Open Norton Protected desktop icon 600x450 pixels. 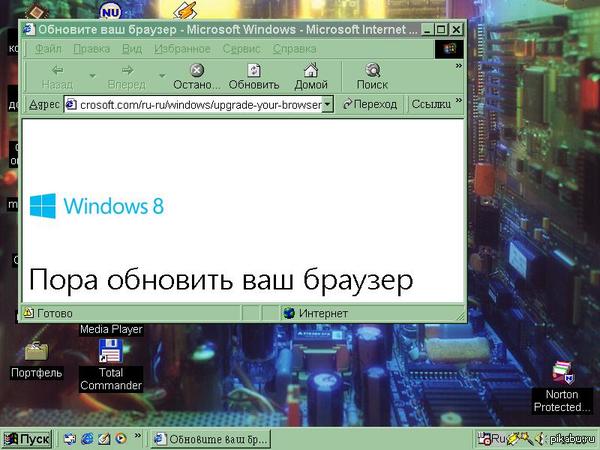tap(562, 374)
